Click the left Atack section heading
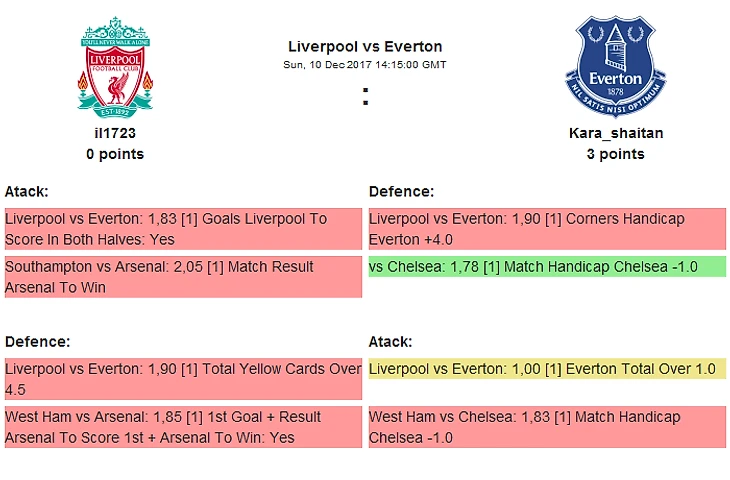This screenshot has height=480, width=730. click(27, 191)
